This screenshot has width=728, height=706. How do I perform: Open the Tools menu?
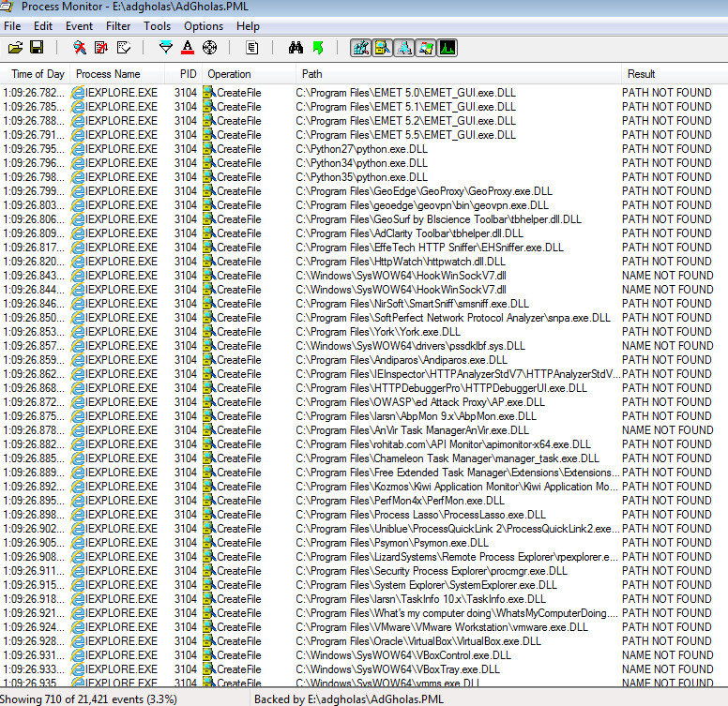click(157, 26)
